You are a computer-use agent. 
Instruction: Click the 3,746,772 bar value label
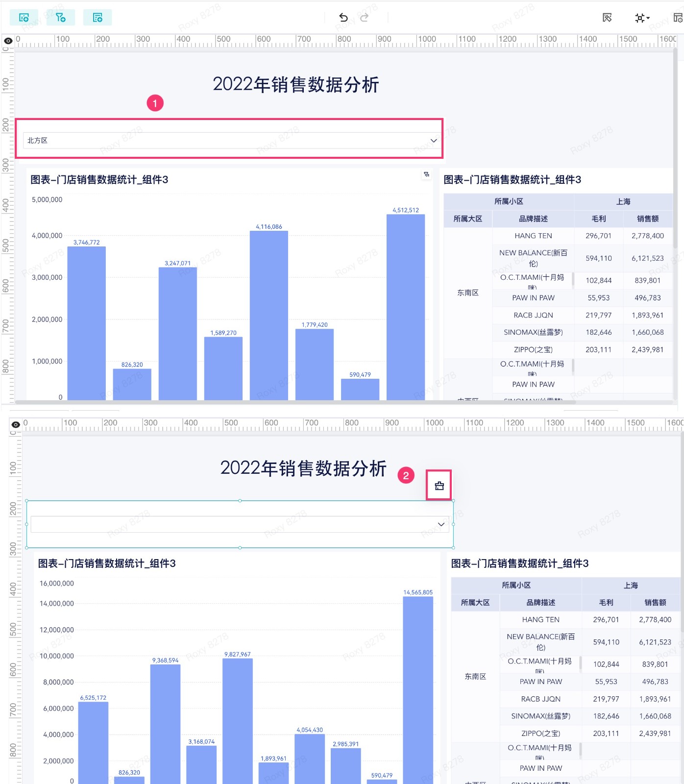click(x=86, y=243)
